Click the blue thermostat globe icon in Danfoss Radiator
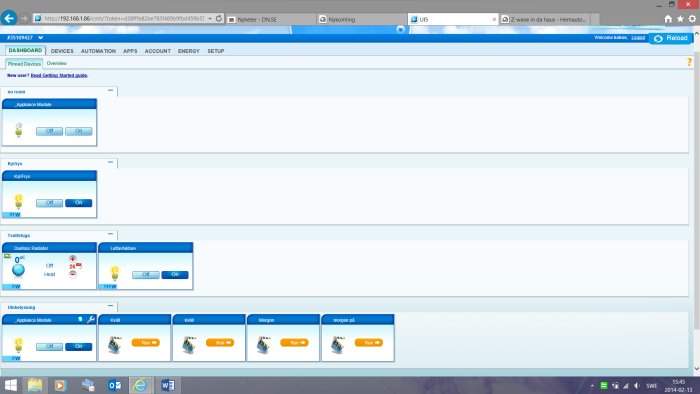Screen dimensions: 700x394 18,270
